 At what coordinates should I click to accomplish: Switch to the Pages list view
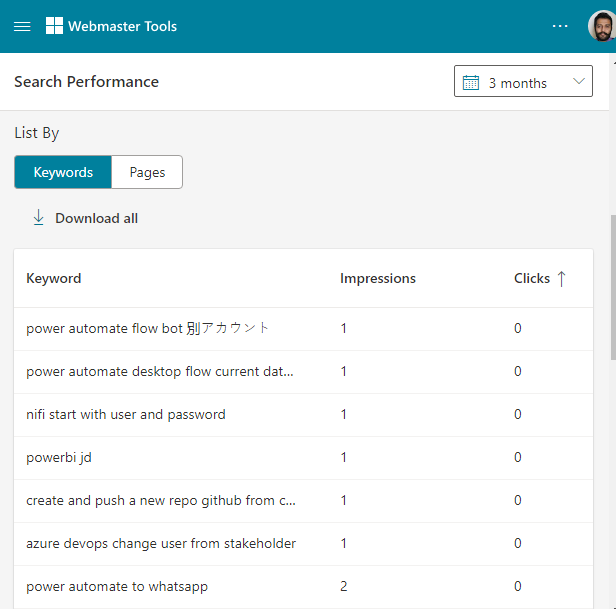click(x=147, y=172)
